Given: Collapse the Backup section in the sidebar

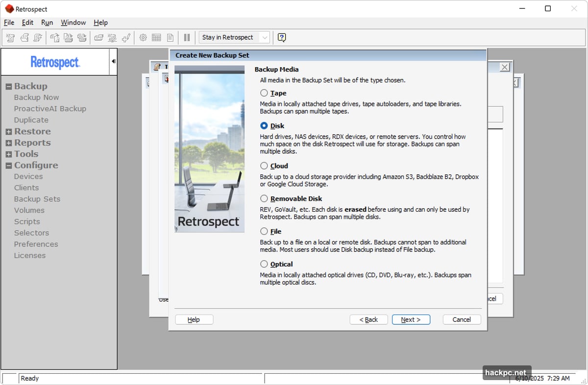Looking at the screenshot, I should [x=9, y=86].
